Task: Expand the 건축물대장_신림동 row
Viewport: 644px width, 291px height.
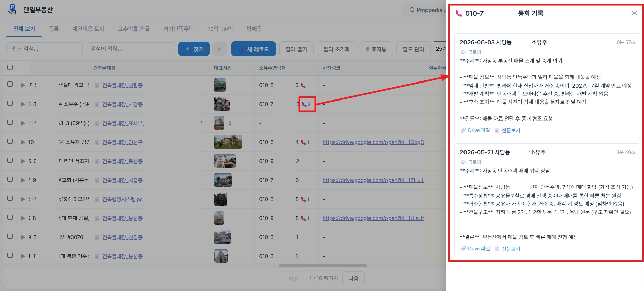Action: [23, 85]
